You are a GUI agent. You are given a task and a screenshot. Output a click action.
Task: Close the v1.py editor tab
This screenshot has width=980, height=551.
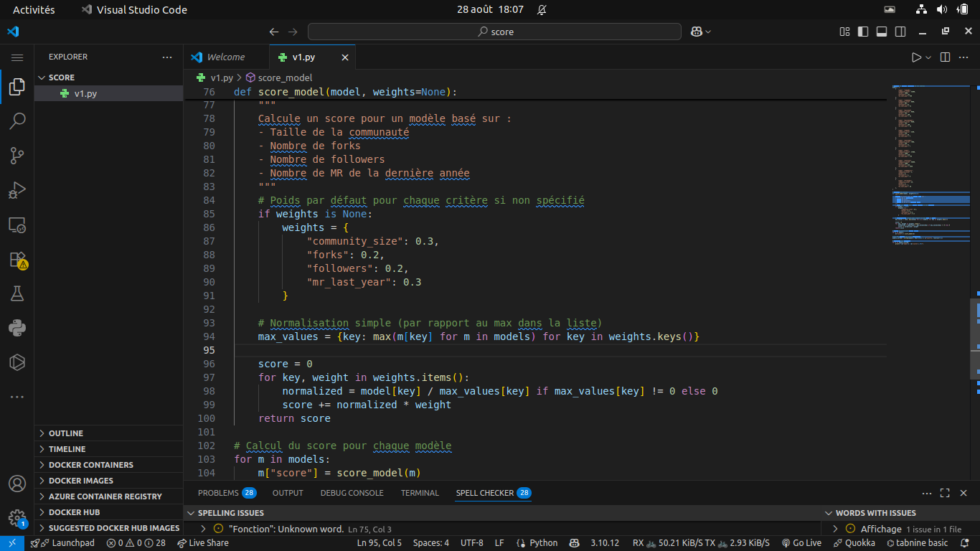pyautogui.click(x=345, y=57)
